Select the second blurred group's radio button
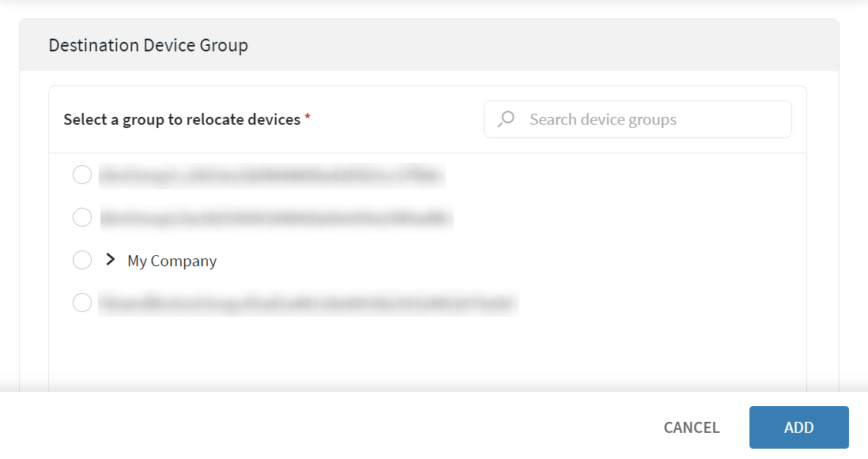 pyautogui.click(x=82, y=217)
